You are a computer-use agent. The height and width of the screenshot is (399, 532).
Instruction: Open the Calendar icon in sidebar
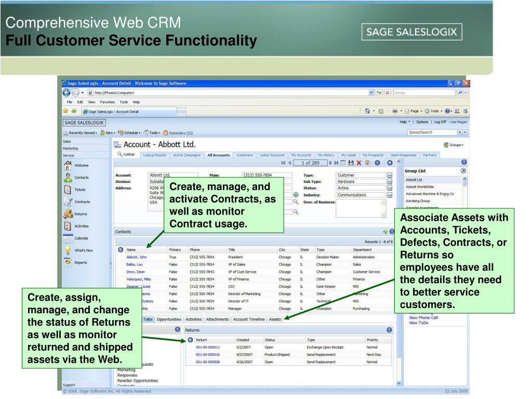[x=68, y=238]
